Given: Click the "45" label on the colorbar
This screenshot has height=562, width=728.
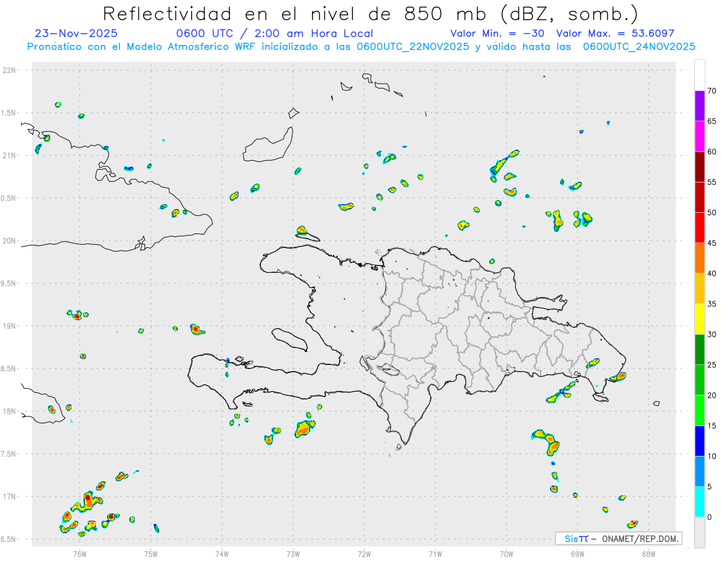Looking at the screenshot, I should tap(712, 243).
